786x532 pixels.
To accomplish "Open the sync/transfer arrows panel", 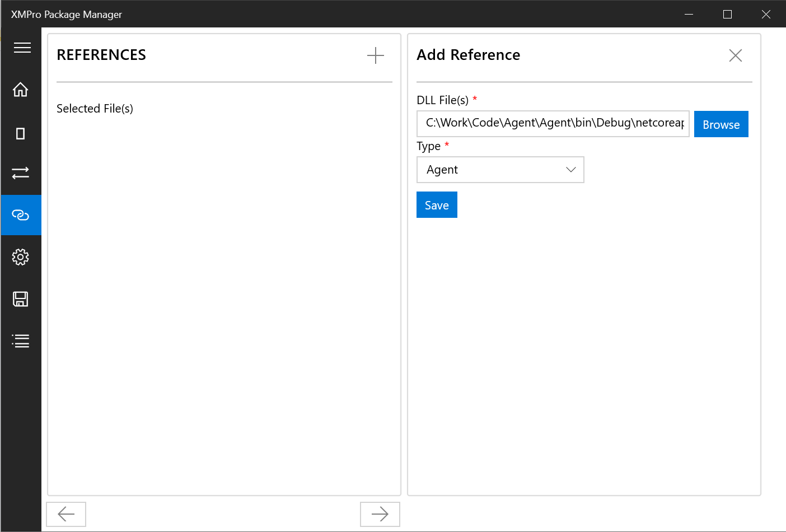I will (x=21, y=173).
